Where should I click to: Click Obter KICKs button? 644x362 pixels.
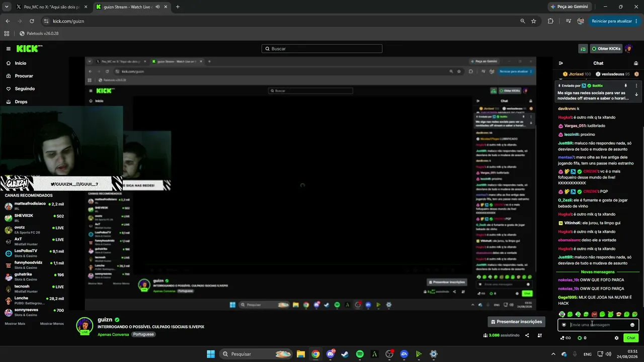[606, 49]
